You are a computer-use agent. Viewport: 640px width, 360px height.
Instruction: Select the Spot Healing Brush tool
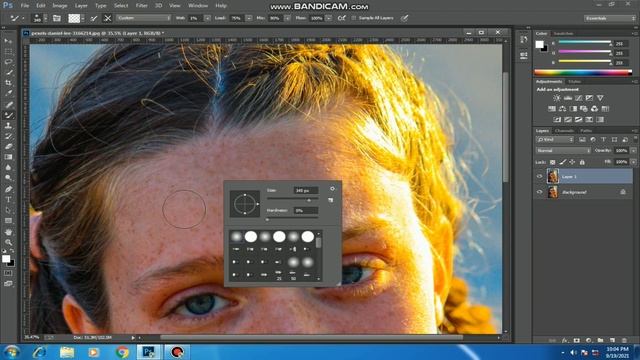pos(8,104)
